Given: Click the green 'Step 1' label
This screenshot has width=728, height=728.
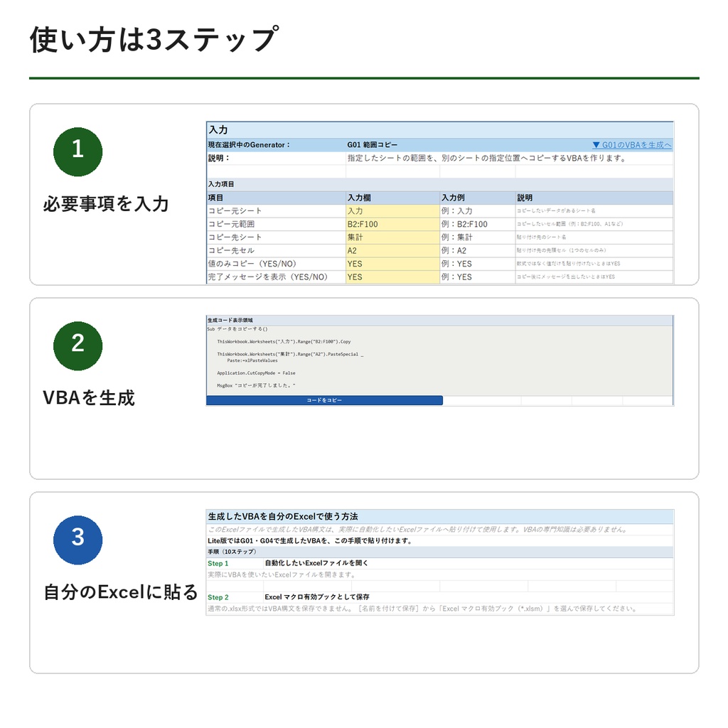Looking at the screenshot, I should point(218,564).
